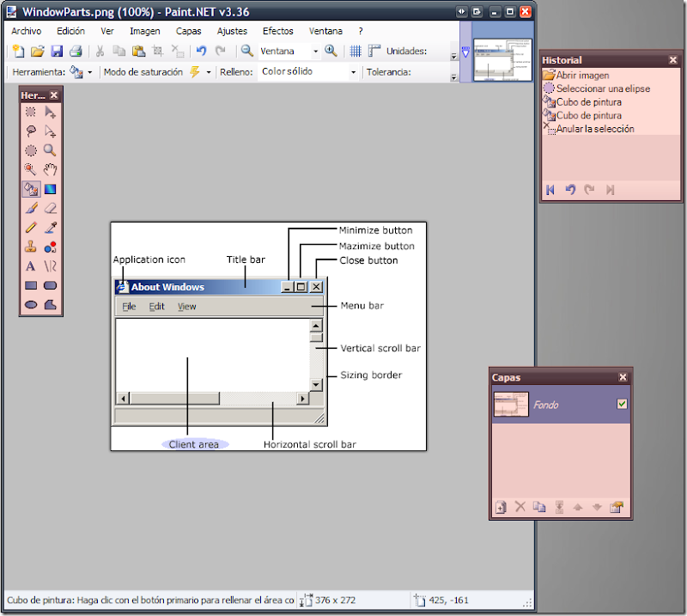The width and height of the screenshot is (687, 616).
Task: Close the Historial panel
Action: tap(673, 60)
